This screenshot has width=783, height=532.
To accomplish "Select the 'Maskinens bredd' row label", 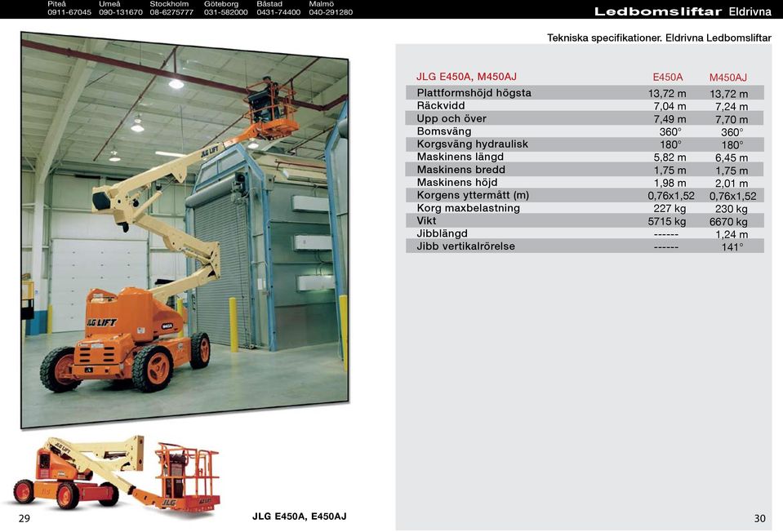I will coord(461,170).
